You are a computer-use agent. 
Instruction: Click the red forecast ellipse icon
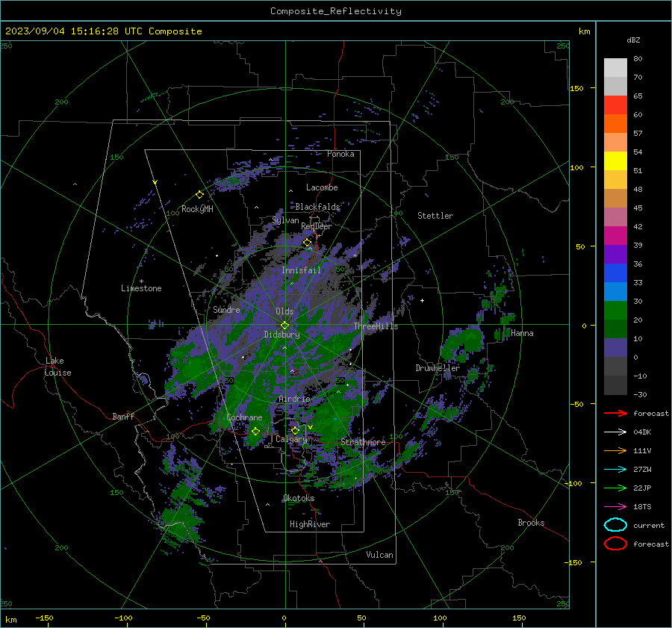(615, 544)
